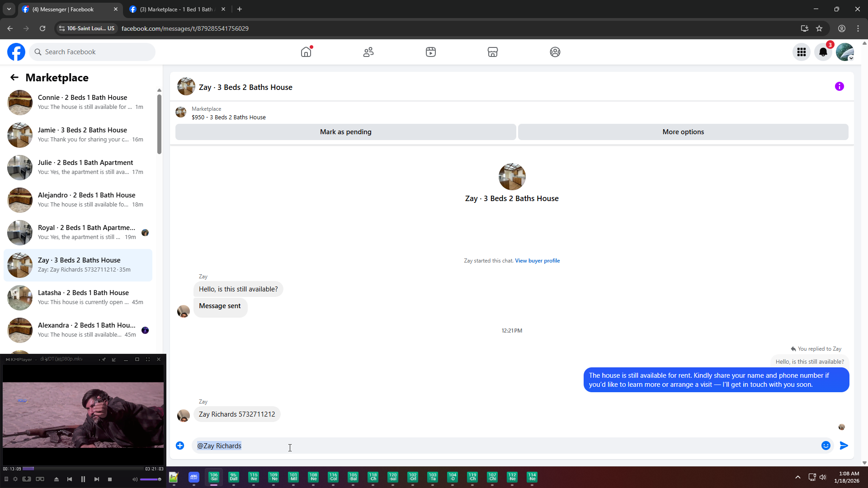Click the purple conversation info icon
This screenshot has height=488, width=868.
(x=840, y=86)
